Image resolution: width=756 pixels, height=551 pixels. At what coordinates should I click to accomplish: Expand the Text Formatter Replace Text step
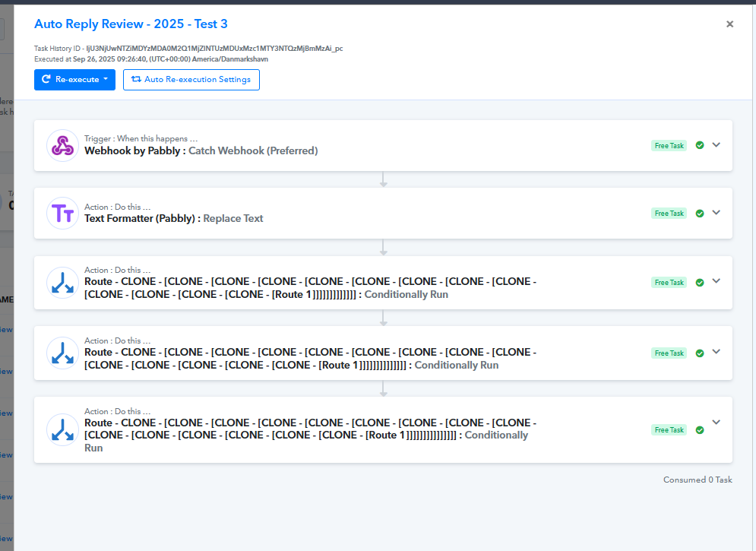pyautogui.click(x=716, y=212)
